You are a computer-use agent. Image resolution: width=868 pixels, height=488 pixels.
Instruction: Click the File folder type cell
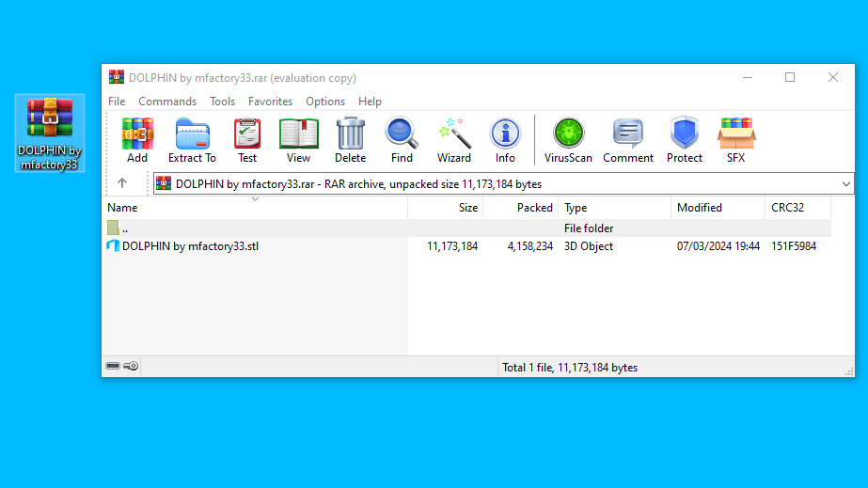coord(589,228)
